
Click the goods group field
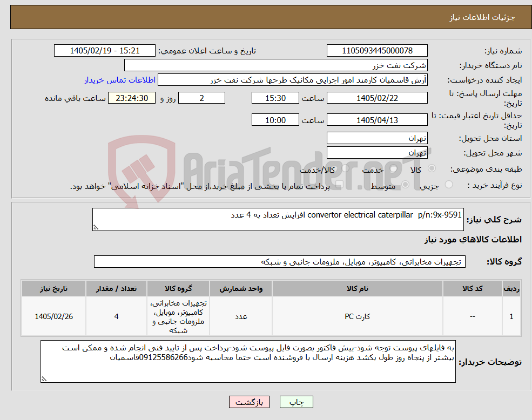coord(280,262)
